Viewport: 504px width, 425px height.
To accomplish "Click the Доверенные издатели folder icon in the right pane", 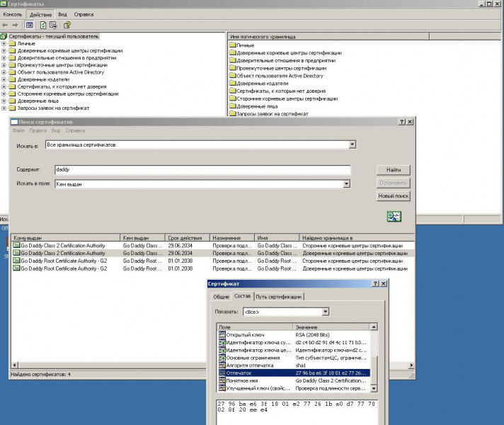I will (233, 83).
